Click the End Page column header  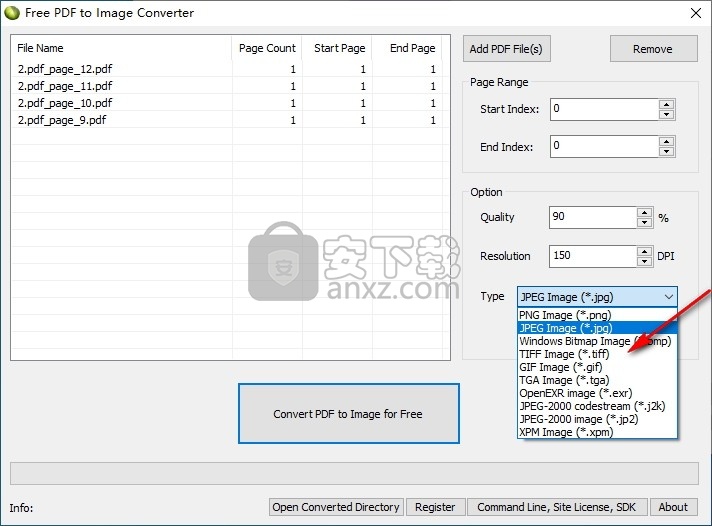pos(407,48)
